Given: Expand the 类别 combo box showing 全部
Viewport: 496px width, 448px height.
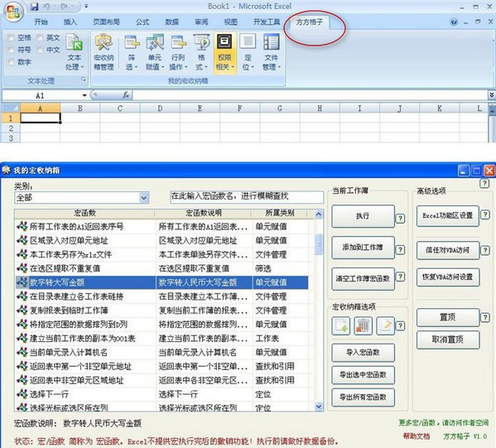Looking at the screenshot, I should (x=144, y=198).
